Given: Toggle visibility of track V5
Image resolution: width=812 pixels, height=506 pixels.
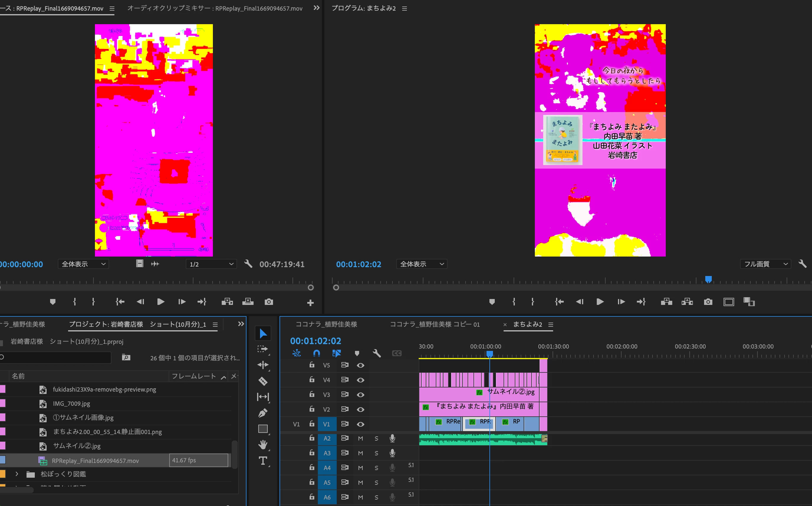Looking at the screenshot, I should tap(360, 365).
